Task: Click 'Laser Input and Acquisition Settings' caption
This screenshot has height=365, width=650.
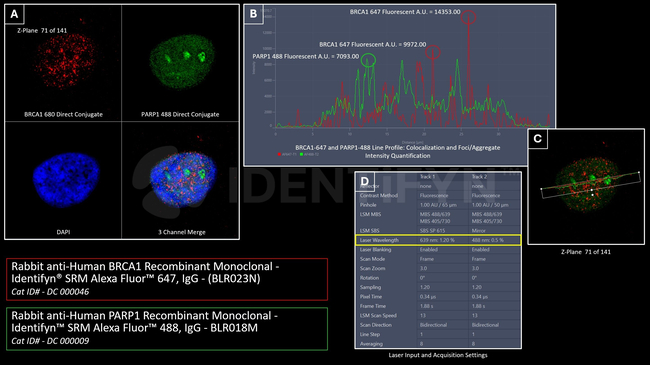Action: click(438, 355)
